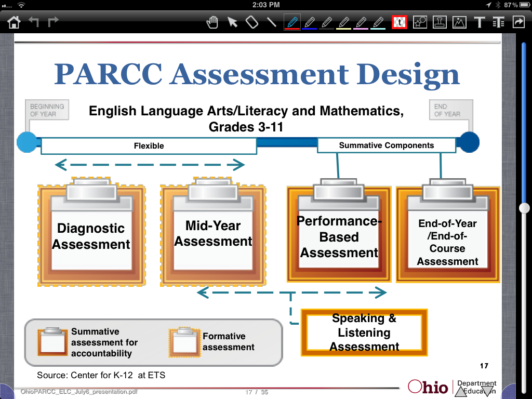Tap the End-of-Year Assessment clipboard
Image resolution: width=532 pixels, height=399 pixels.
point(448,231)
